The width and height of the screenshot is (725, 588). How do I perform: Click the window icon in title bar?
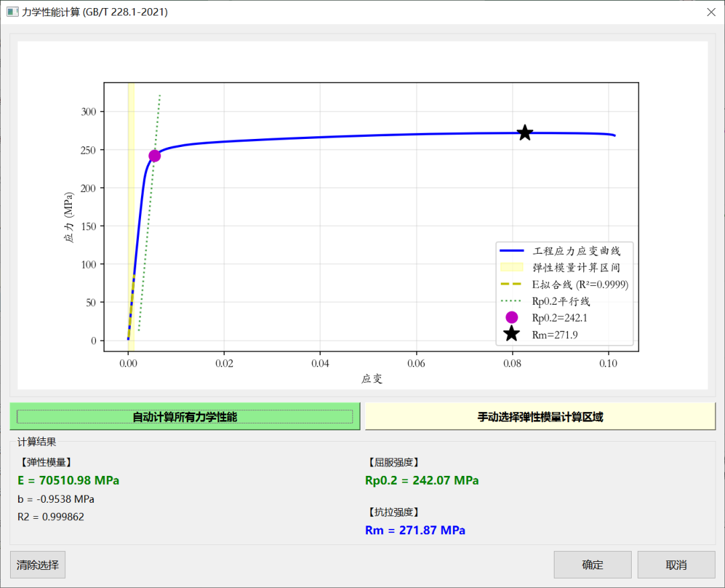[13, 12]
